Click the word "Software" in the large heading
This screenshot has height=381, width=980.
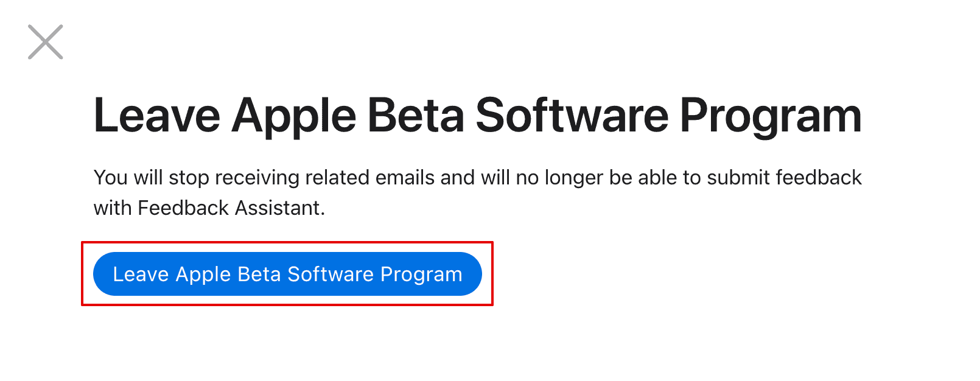point(572,116)
